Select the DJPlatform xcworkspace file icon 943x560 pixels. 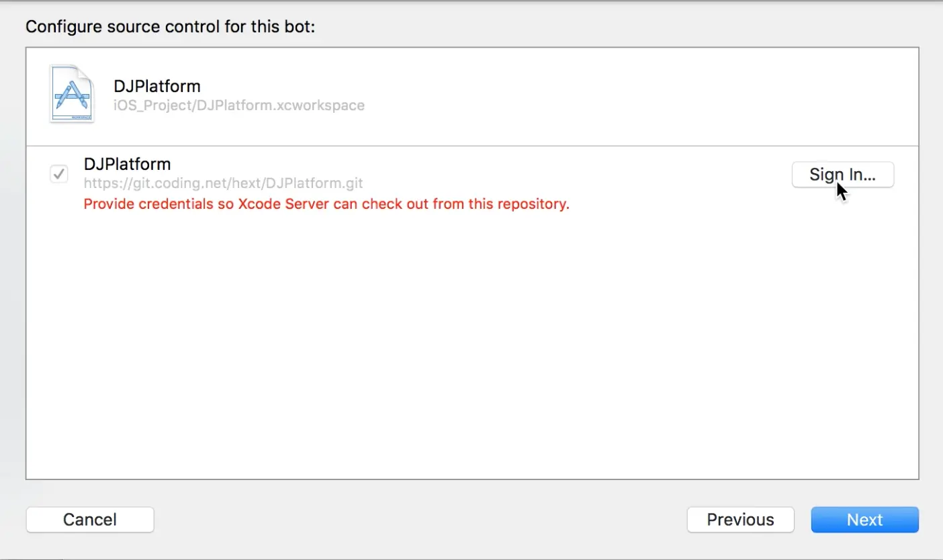71,94
